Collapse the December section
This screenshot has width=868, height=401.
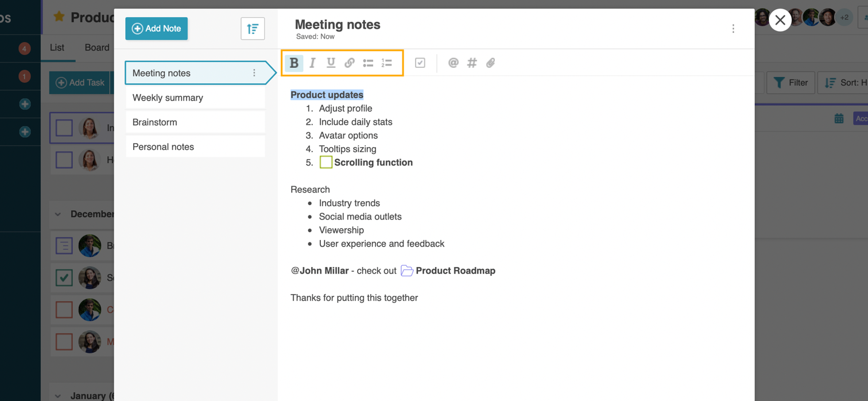tap(57, 214)
